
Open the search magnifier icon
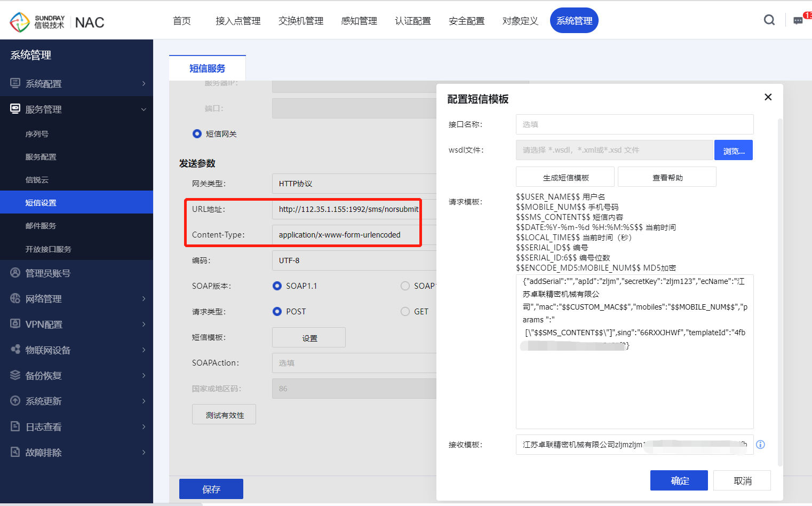(769, 20)
